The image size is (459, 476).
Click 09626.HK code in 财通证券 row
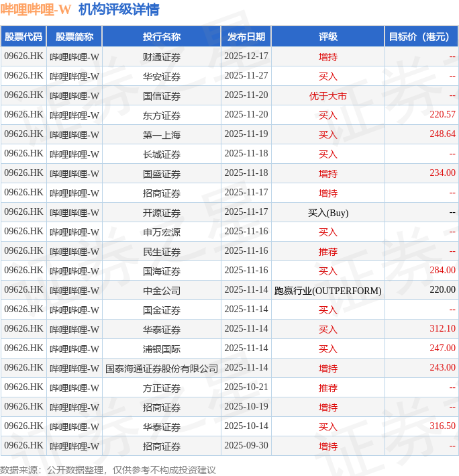click(23, 56)
